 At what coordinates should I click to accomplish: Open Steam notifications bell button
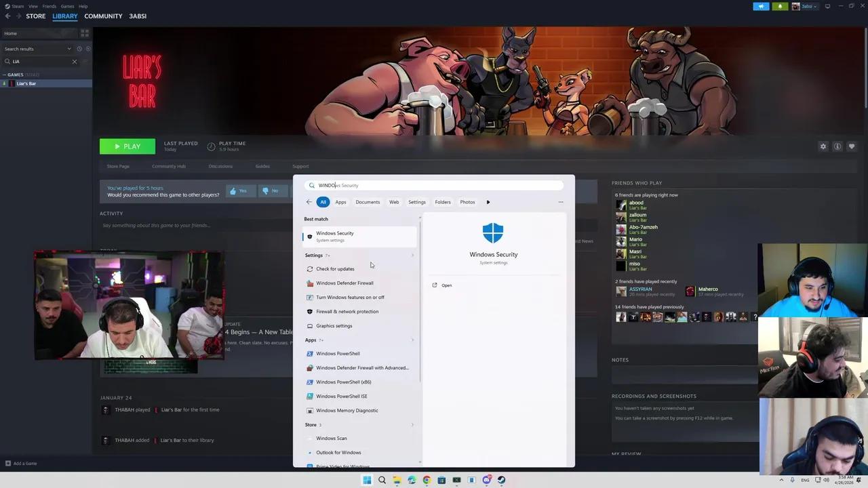pos(780,6)
